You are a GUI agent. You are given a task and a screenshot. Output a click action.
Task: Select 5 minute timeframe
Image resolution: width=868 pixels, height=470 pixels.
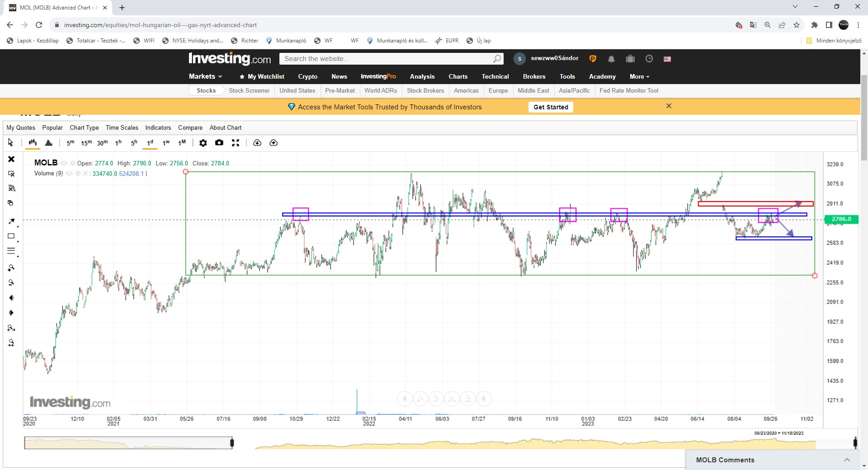70,143
